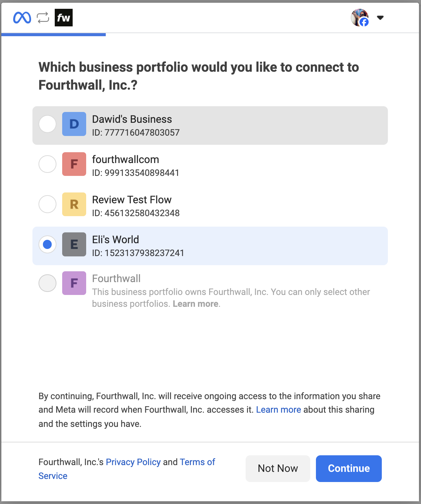Click the sync arrows icon in header
Viewport: 421px width, 504px height.
coord(43,18)
